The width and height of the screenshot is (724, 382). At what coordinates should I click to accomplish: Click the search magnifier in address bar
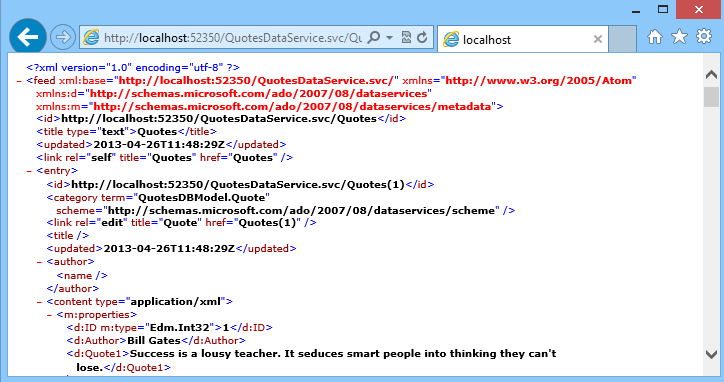[x=374, y=37]
